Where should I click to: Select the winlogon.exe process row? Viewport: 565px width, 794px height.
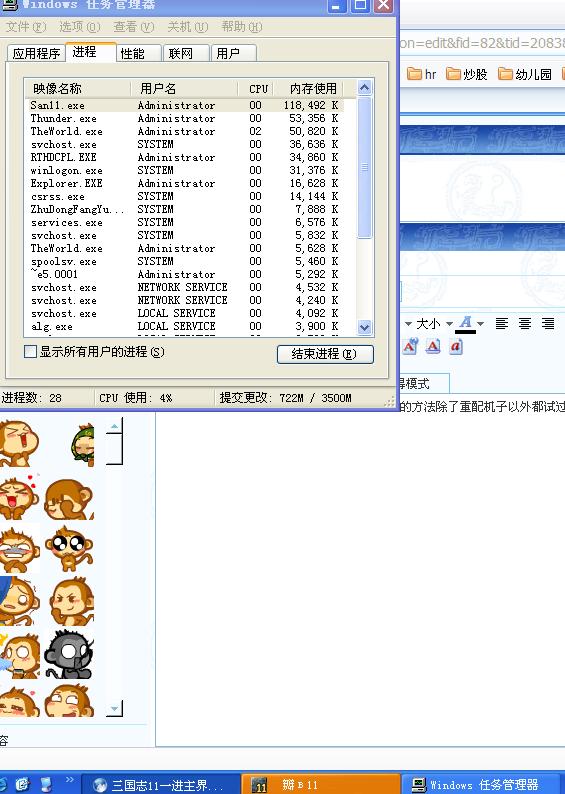click(x=184, y=170)
